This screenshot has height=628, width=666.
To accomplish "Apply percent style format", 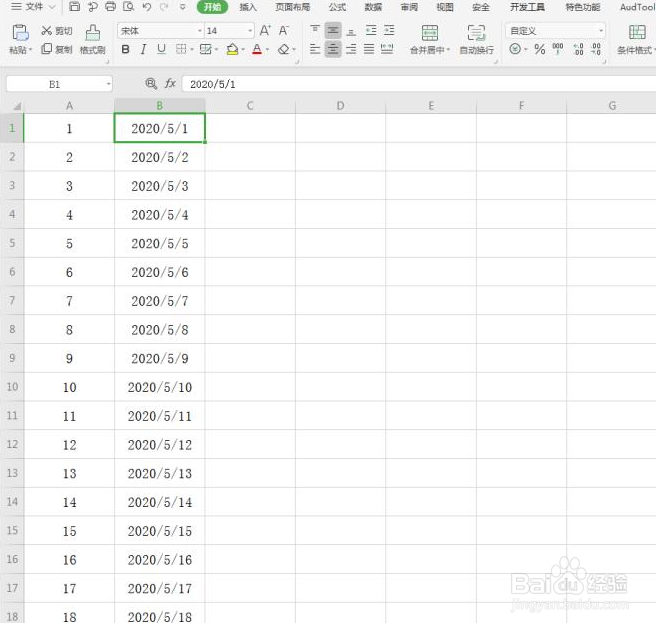I will [x=540, y=50].
